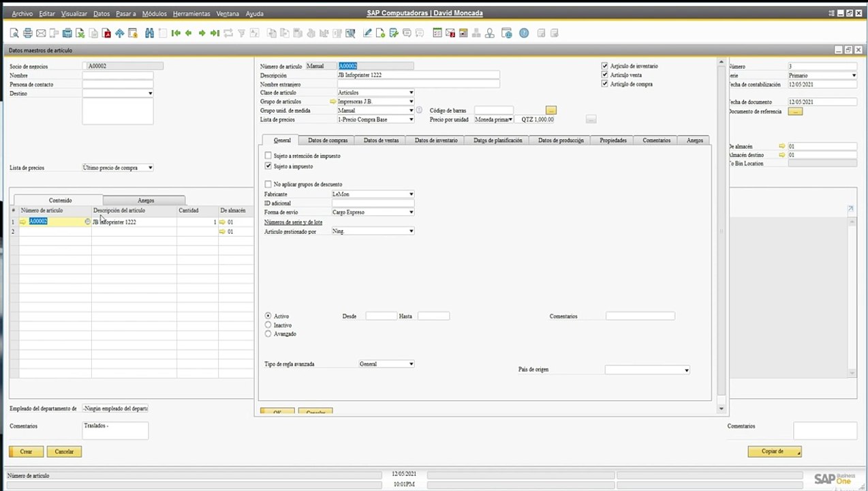This screenshot has width=868, height=491.
Task: Click the Copiar de button
Action: click(774, 451)
